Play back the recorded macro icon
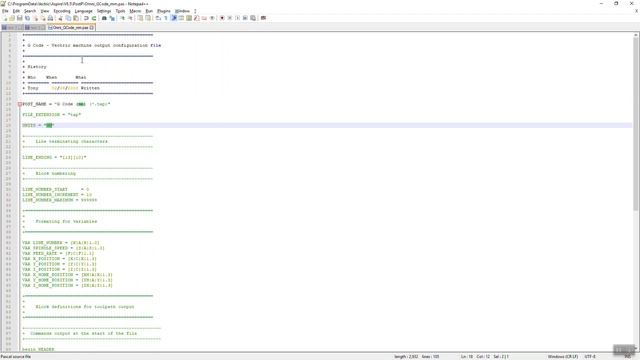This screenshot has width=640, height=360. tap(237, 18)
